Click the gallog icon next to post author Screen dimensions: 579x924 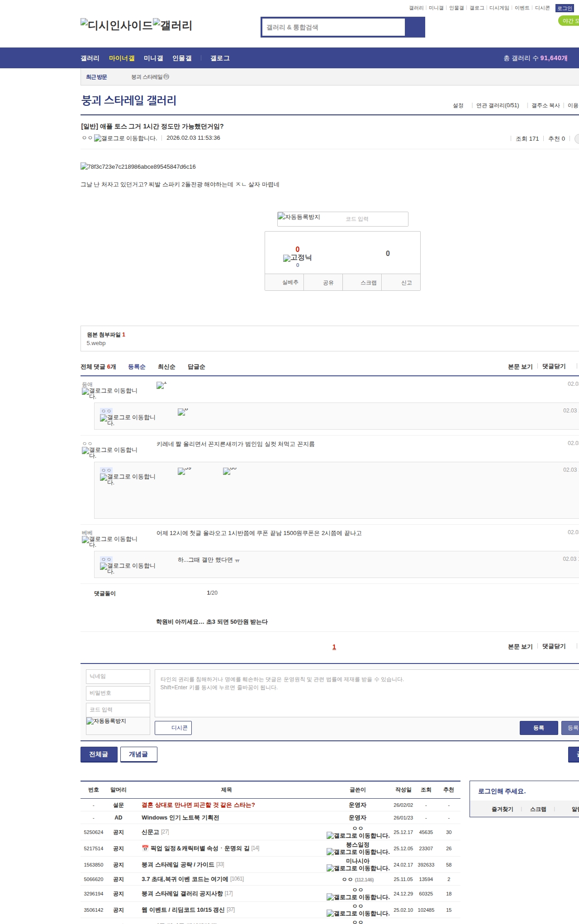click(125, 138)
